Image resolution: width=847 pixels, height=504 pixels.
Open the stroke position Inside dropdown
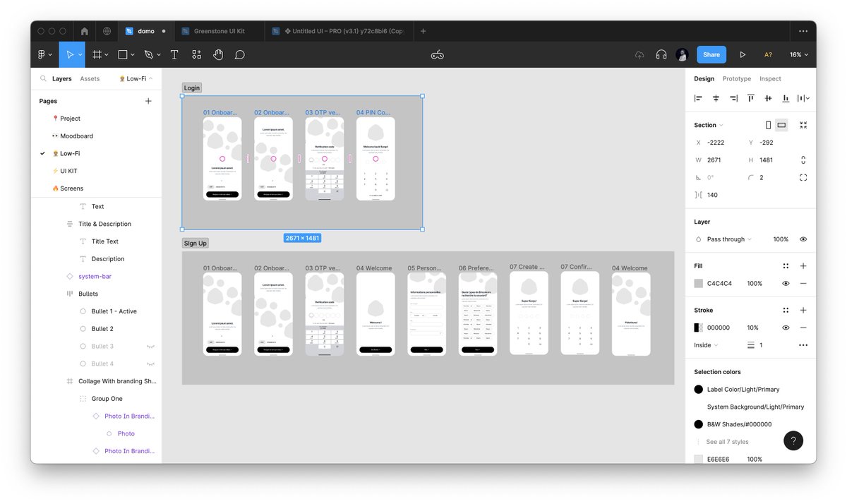pos(706,345)
